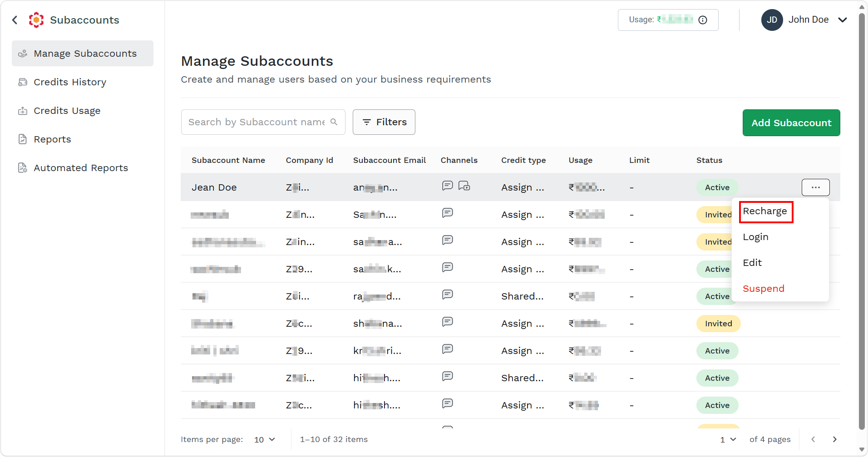Click the back arrow beside Subaccounts
Screen dimensions: 868x457
pos(15,20)
